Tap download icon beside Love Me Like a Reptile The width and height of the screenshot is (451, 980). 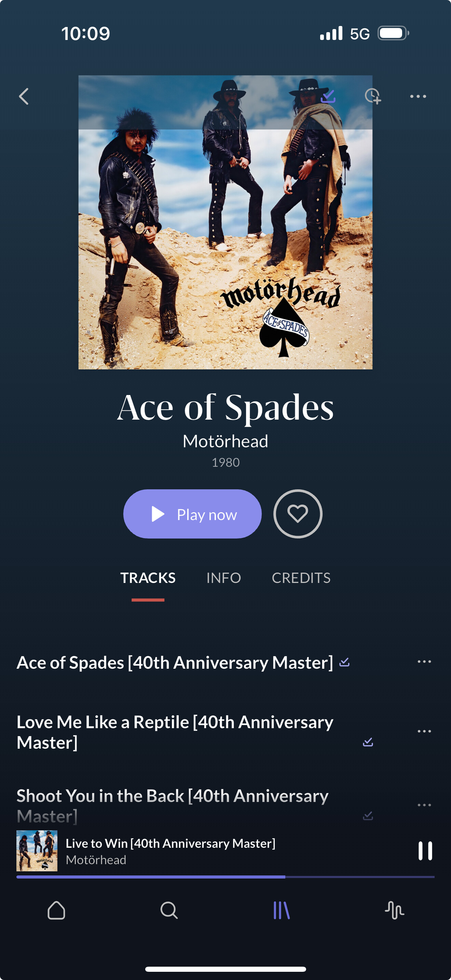[368, 742]
